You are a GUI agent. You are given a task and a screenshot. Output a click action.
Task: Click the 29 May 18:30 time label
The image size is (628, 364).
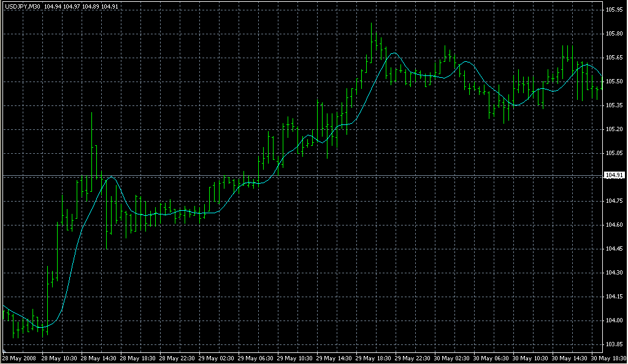pos(373,358)
